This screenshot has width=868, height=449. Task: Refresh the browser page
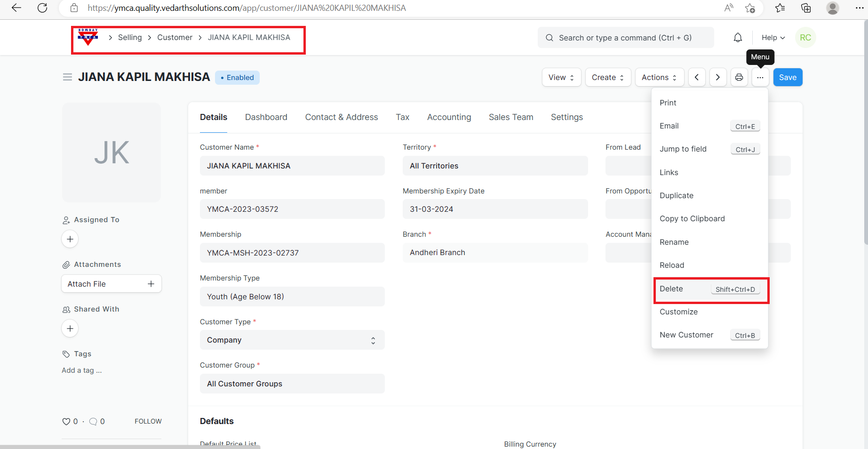tap(42, 8)
